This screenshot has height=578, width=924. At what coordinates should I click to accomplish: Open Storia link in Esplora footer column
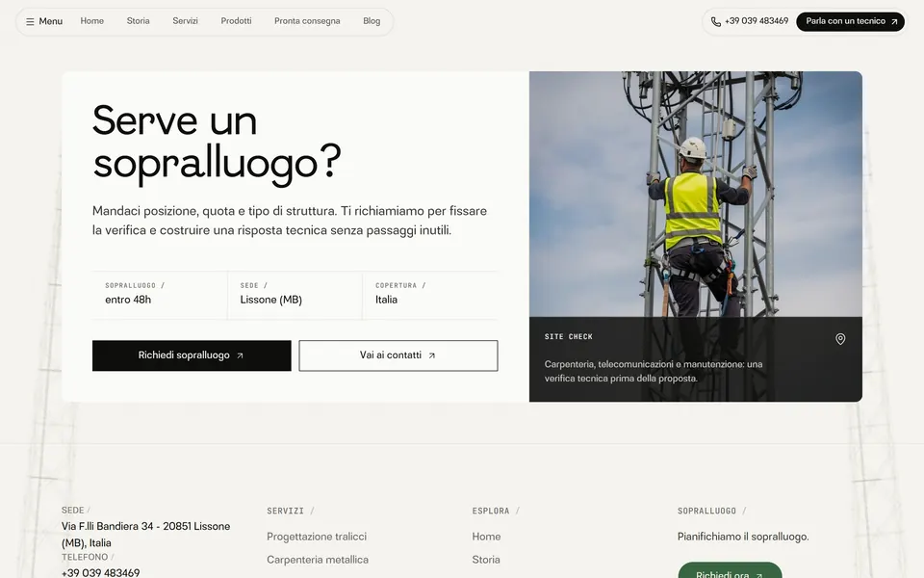coord(485,560)
